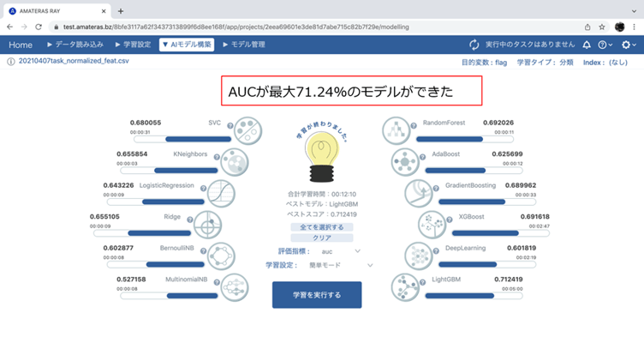Select the KNeighbors model icon

pyautogui.click(x=235, y=162)
